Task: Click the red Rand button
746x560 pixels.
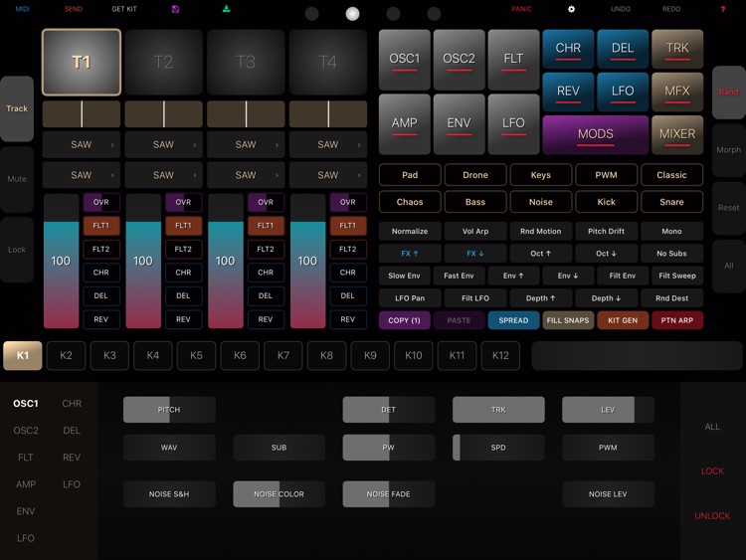Action: coord(728,92)
